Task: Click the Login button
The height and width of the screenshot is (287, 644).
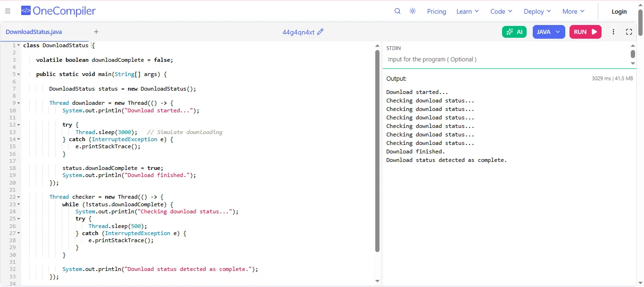Action: point(619,12)
